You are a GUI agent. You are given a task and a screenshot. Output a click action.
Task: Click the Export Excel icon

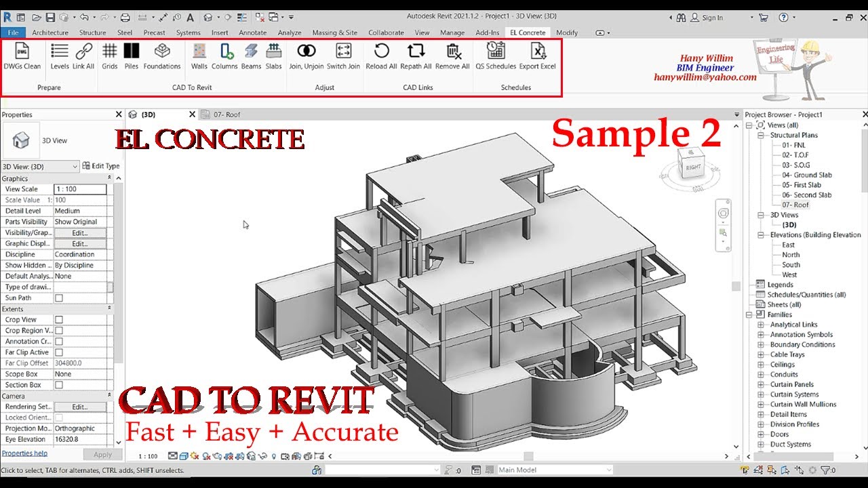tap(538, 51)
